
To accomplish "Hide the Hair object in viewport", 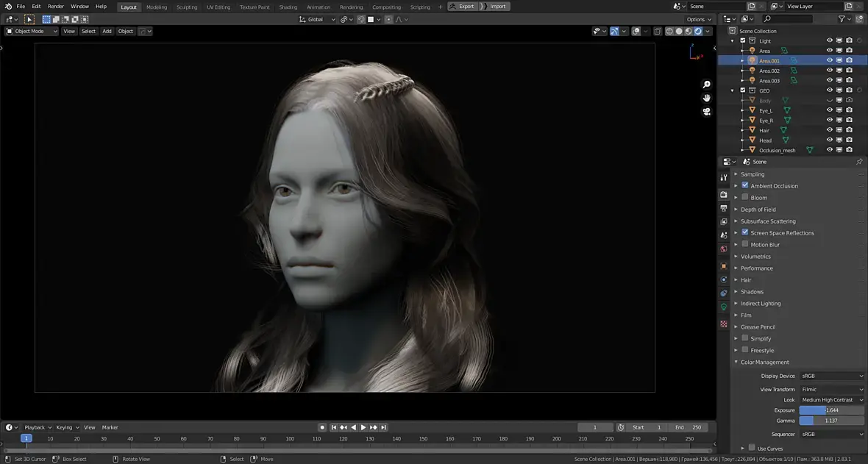I will coord(830,130).
